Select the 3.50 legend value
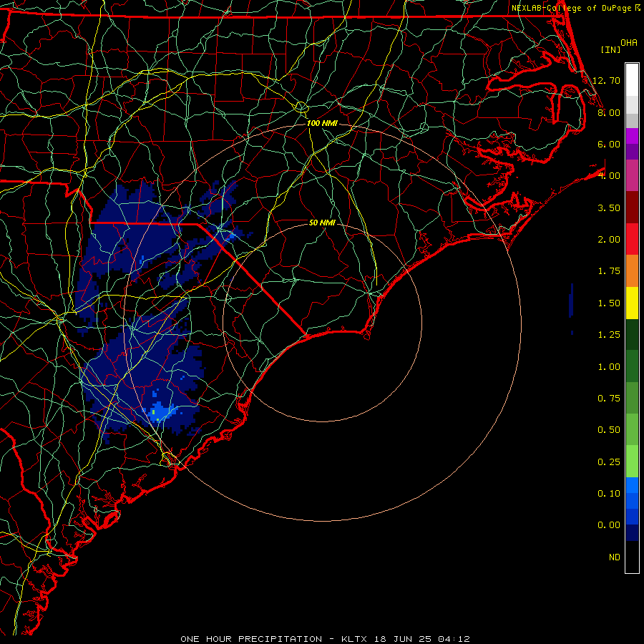Screen dimensions: 644x644 609,208
